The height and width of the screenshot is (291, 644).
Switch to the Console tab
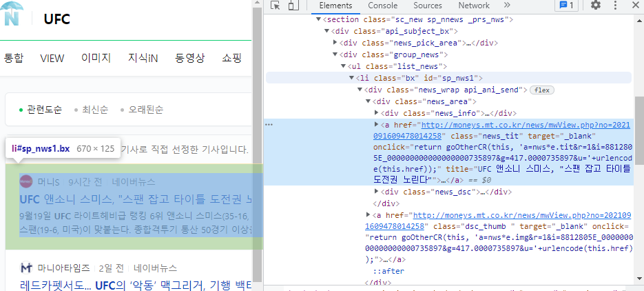tap(383, 6)
